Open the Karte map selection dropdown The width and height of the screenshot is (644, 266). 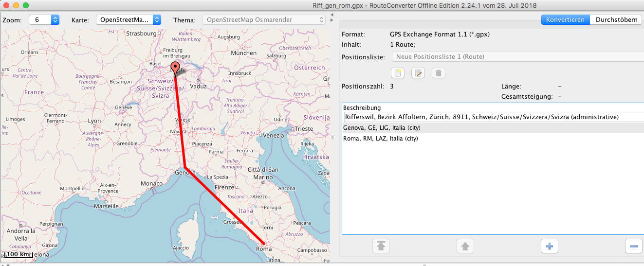point(129,20)
